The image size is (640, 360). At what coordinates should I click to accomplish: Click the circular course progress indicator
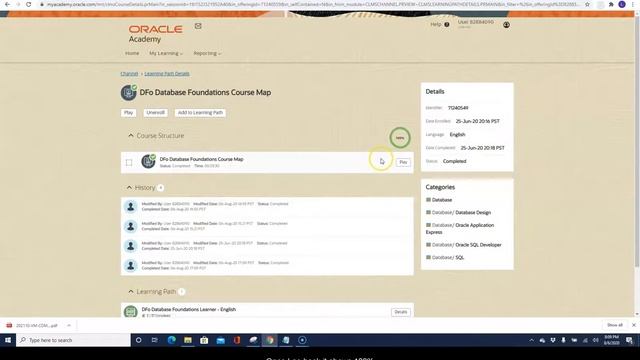point(400,138)
